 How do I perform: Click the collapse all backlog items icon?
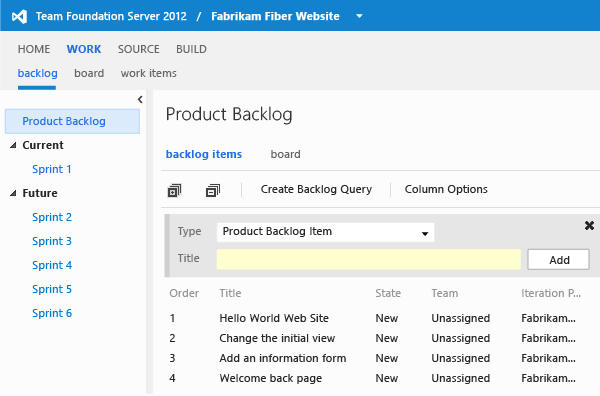213,190
